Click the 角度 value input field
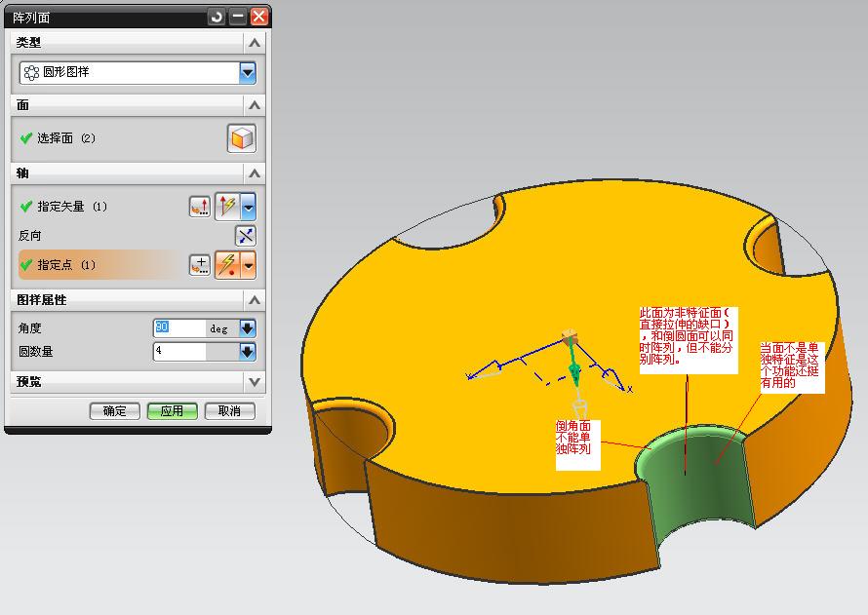Image resolution: width=868 pixels, height=615 pixels. click(179, 327)
